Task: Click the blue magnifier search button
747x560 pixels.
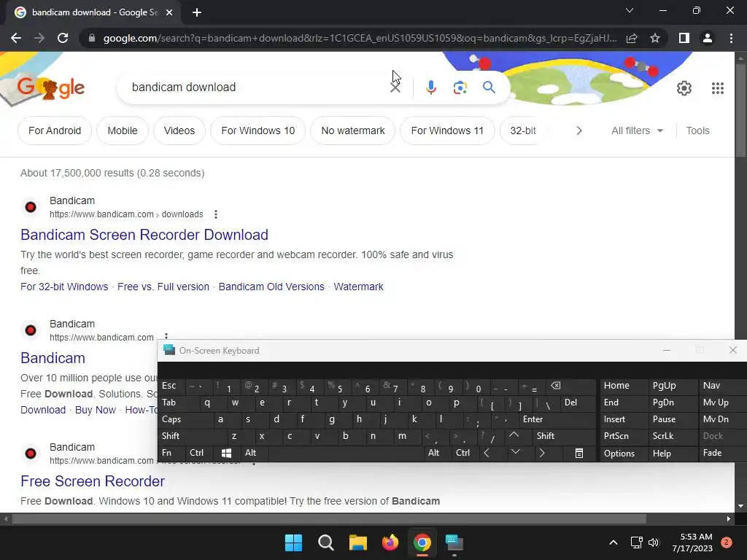Action: 489,87
